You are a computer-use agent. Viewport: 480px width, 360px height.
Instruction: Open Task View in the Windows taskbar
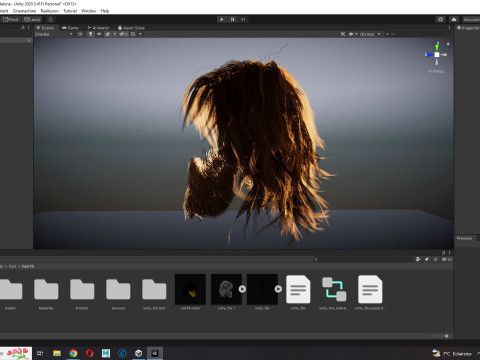[x=40, y=353]
